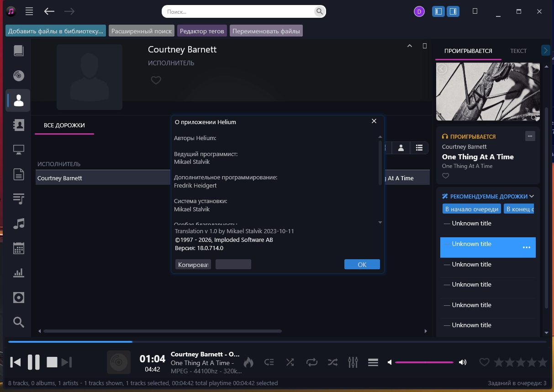Select the Artists person icon in sidebar
554x392 pixels.
tap(19, 100)
